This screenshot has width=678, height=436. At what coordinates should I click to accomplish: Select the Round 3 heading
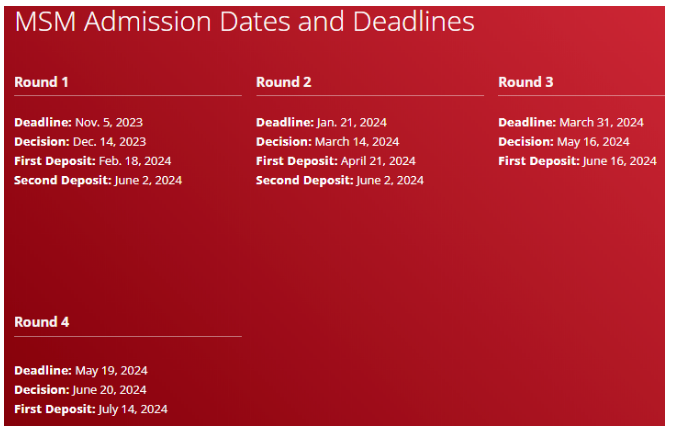pos(525,82)
